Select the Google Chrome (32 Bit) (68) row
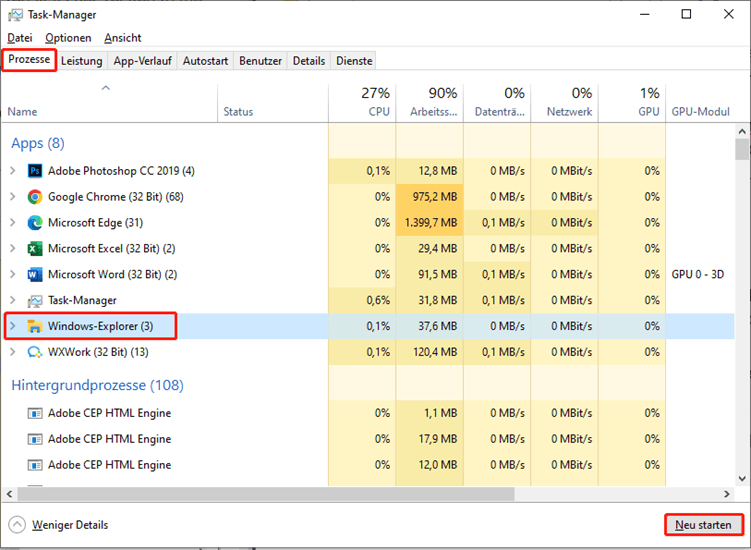This screenshot has width=751, height=550. click(368, 196)
